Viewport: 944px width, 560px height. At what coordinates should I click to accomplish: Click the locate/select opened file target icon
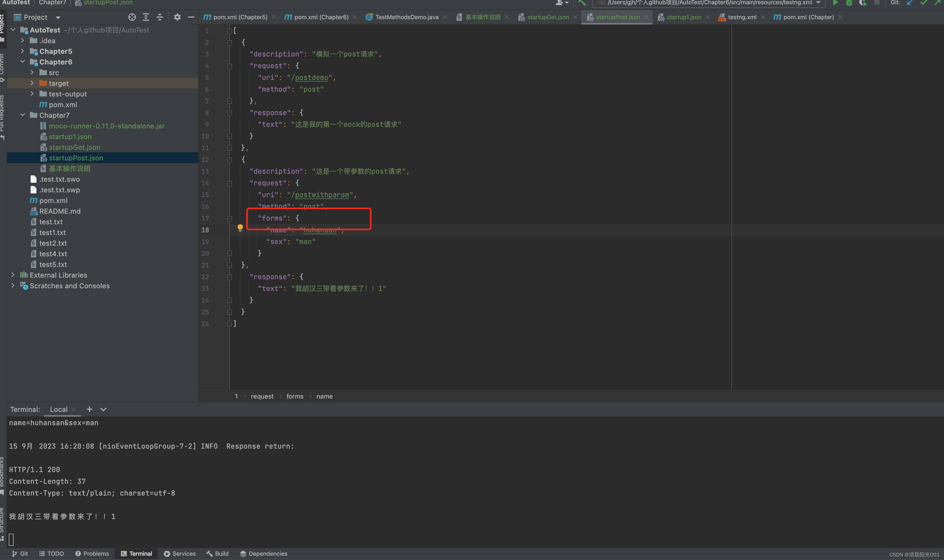coord(132,17)
